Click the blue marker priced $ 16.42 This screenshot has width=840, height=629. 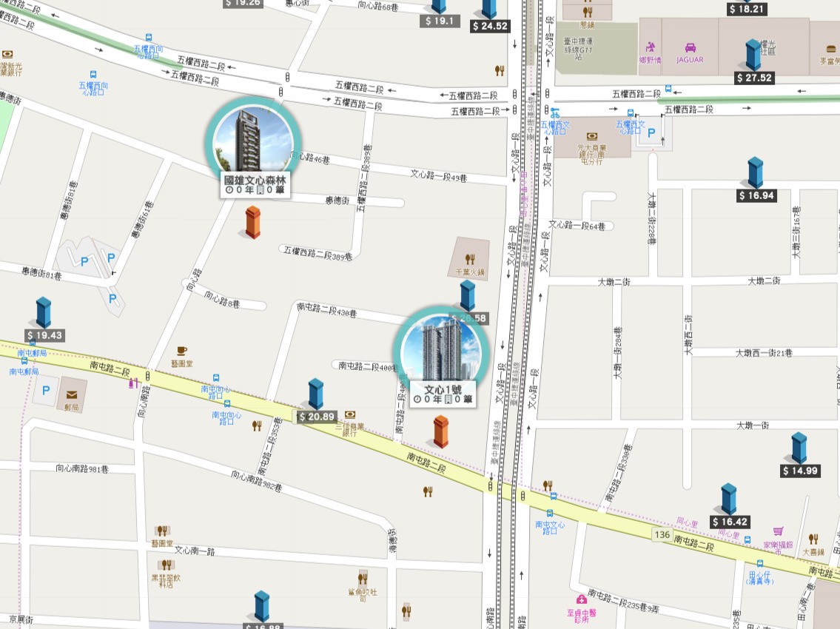[728, 499]
